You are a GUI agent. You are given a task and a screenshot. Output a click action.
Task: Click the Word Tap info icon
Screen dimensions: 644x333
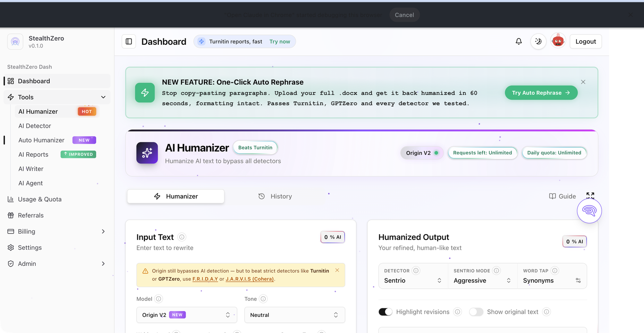[x=555, y=271]
